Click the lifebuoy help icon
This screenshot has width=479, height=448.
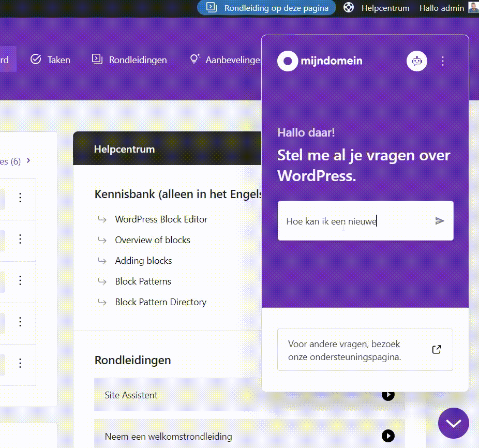(349, 8)
